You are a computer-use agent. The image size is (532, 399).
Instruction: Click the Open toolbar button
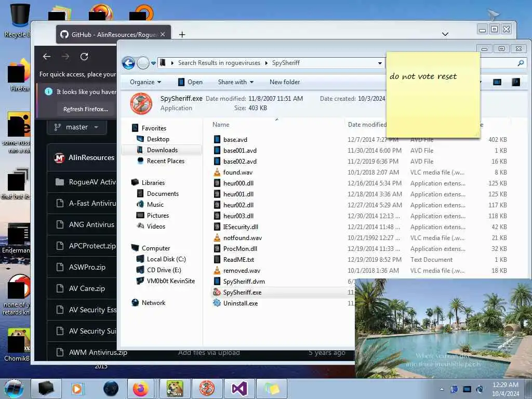(x=190, y=82)
